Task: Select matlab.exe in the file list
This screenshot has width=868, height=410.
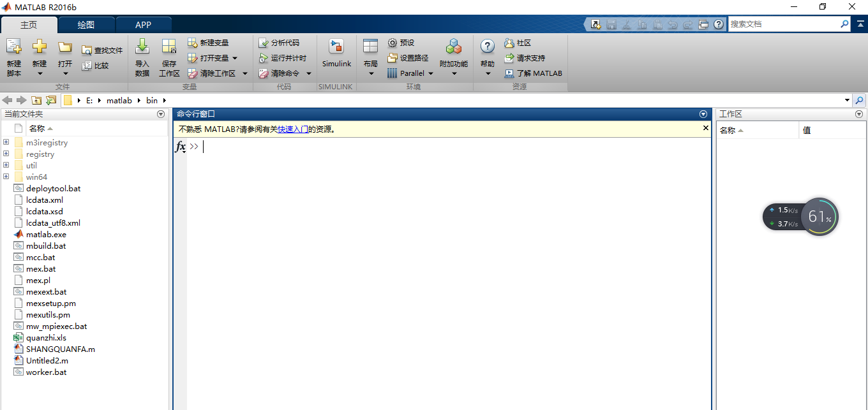Action: point(46,234)
